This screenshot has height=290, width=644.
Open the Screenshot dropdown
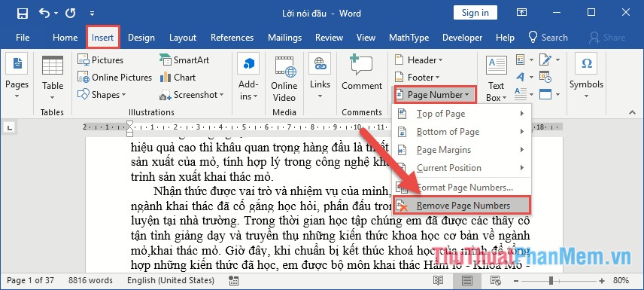pyautogui.click(x=191, y=95)
